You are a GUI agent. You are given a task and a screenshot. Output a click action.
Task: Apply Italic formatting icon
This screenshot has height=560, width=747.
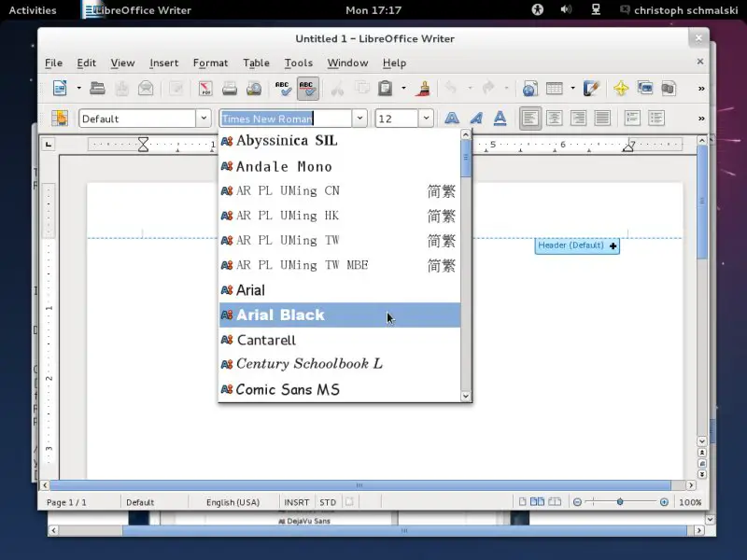[476, 119]
